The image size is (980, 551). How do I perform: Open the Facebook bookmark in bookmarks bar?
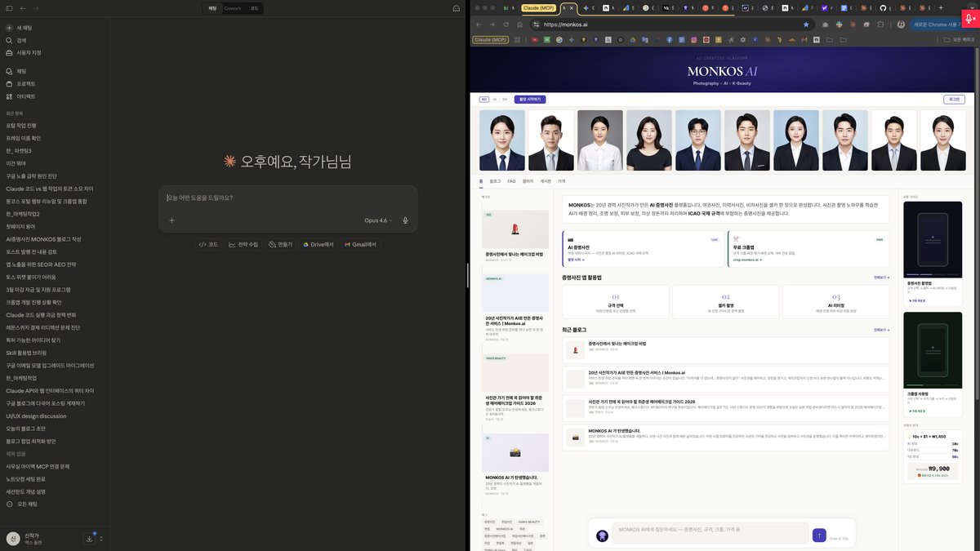point(669,39)
